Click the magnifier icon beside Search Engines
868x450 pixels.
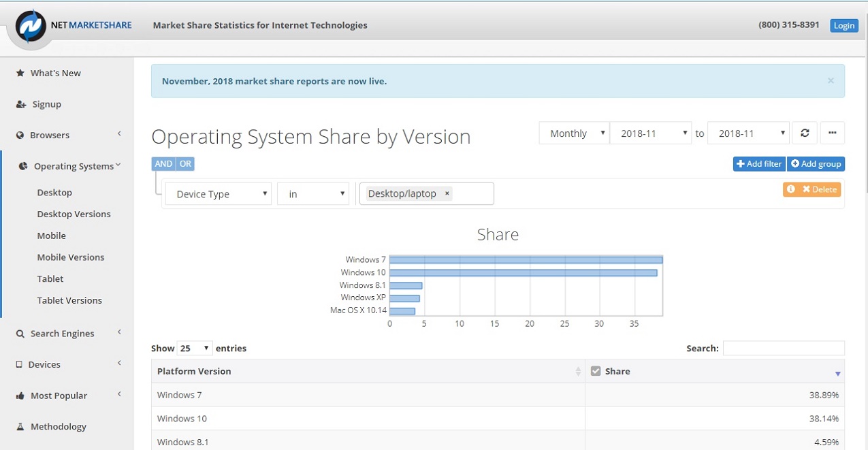tap(20, 334)
